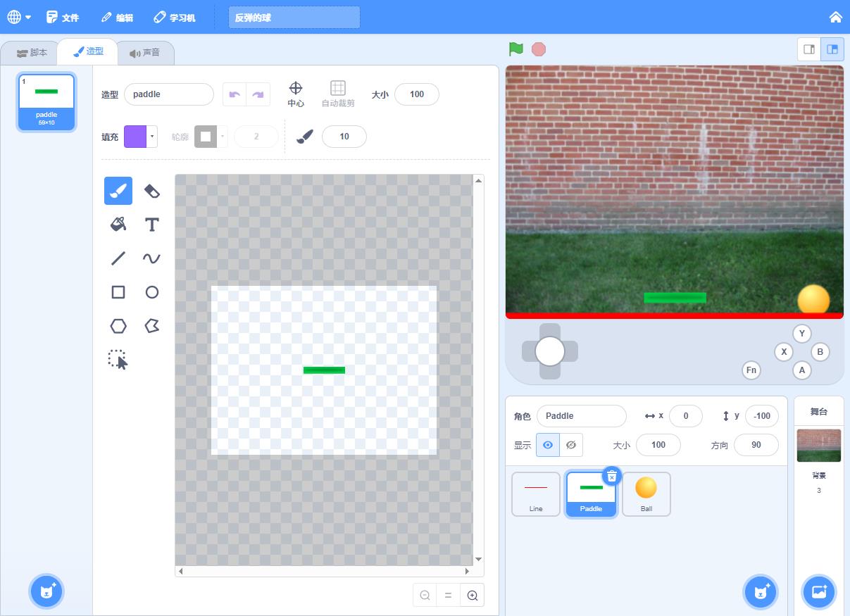850x616 pixels.
Task: Click the purple fill color swatch
Action: [x=135, y=137]
